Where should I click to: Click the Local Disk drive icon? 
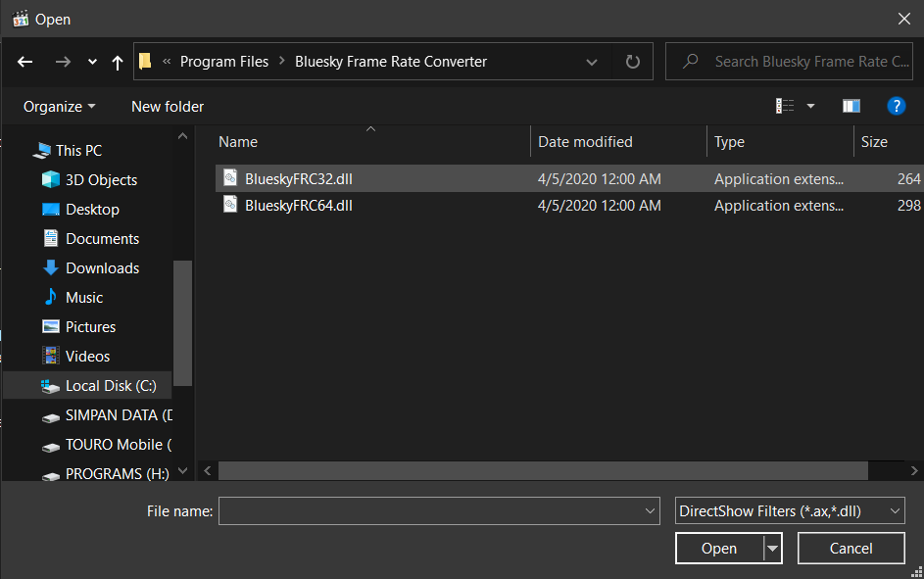tap(50, 386)
